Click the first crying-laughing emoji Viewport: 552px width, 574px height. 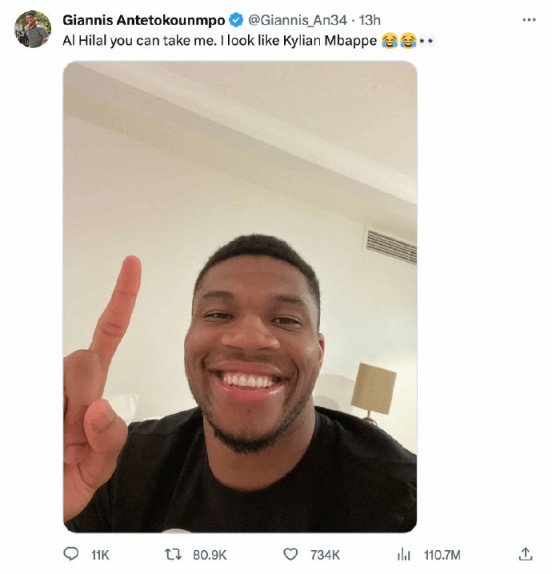(389, 40)
